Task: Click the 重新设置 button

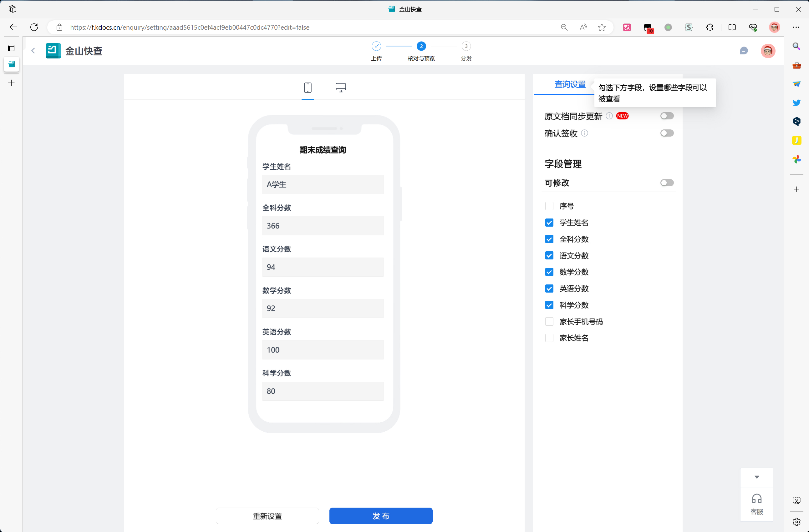Action: [x=267, y=516]
